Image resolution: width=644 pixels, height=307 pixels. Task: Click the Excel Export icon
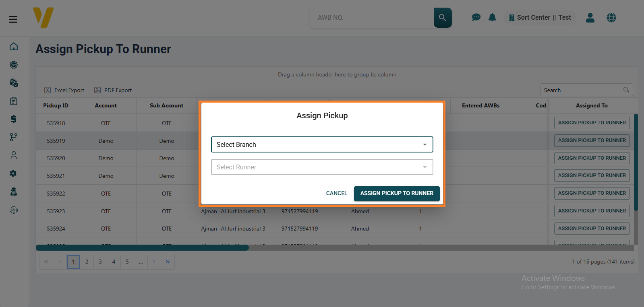click(48, 90)
